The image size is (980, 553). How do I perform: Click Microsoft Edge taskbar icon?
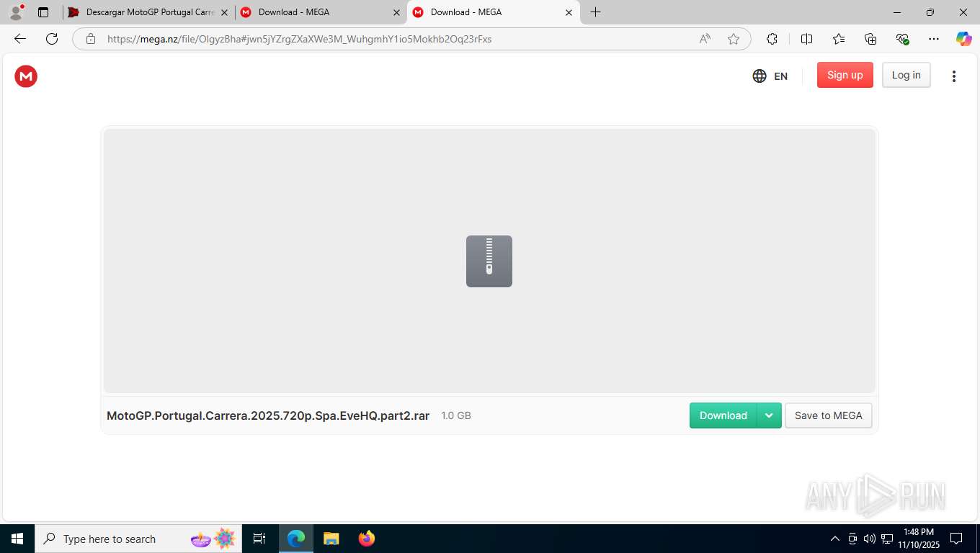point(296,539)
